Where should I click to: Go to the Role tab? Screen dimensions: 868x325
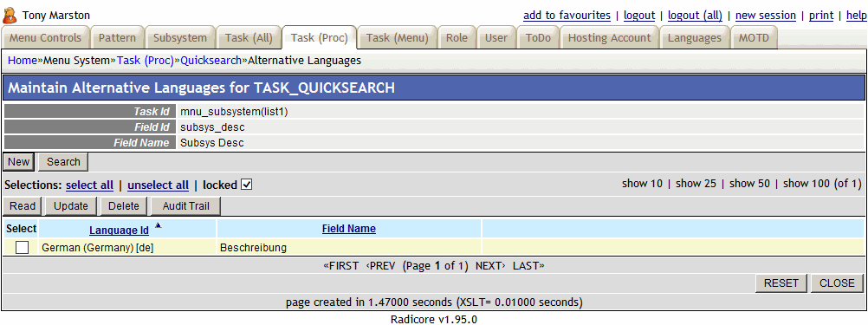point(457,38)
